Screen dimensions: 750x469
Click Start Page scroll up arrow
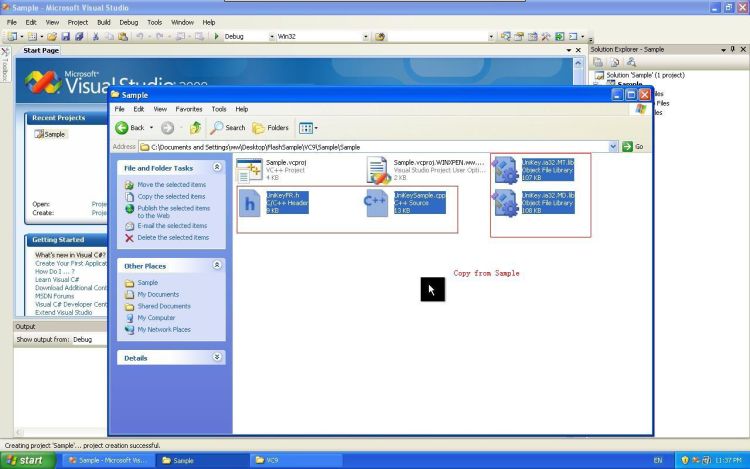[578, 63]
